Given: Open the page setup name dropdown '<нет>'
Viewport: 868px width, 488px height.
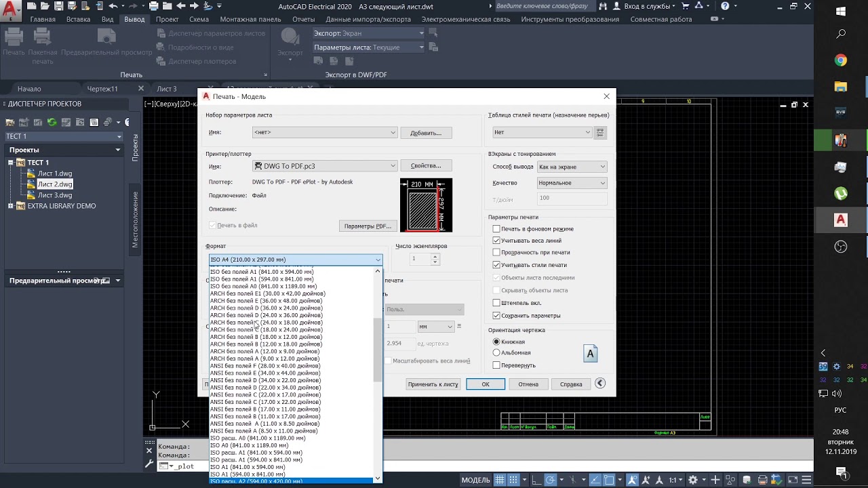Looking at the screenshot, I should pos(325,133).
